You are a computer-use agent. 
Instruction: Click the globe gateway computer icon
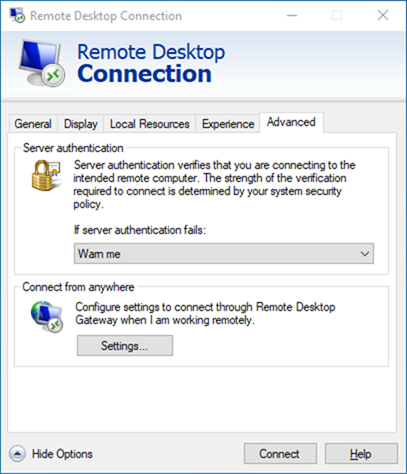(x=47, y=316)
